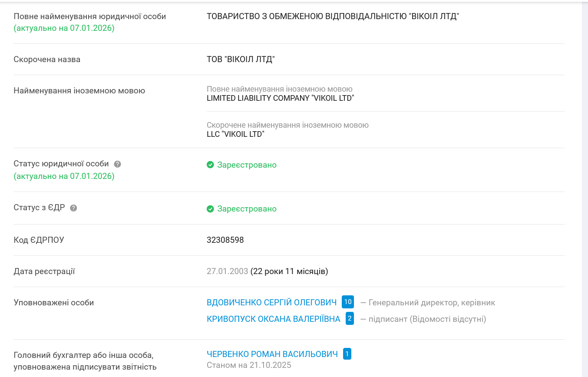Follow the ЧЕРВЕНКО РОМАН ВАСИЛЬОВИЧ link
588x377 pixels.
pyautogui.click(x=272, y=354)
